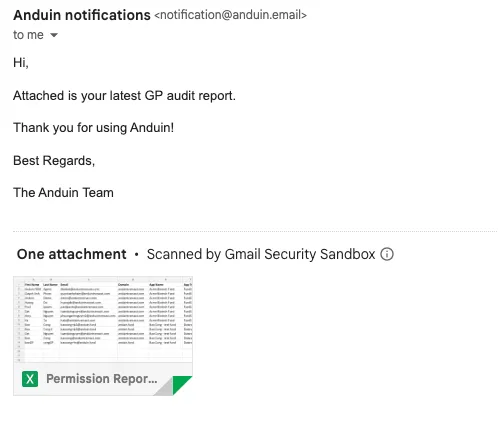This screenshot has height=422, width=498.
Task: Click the green folded corner of attachment card
Action: (x=182, y=384)
